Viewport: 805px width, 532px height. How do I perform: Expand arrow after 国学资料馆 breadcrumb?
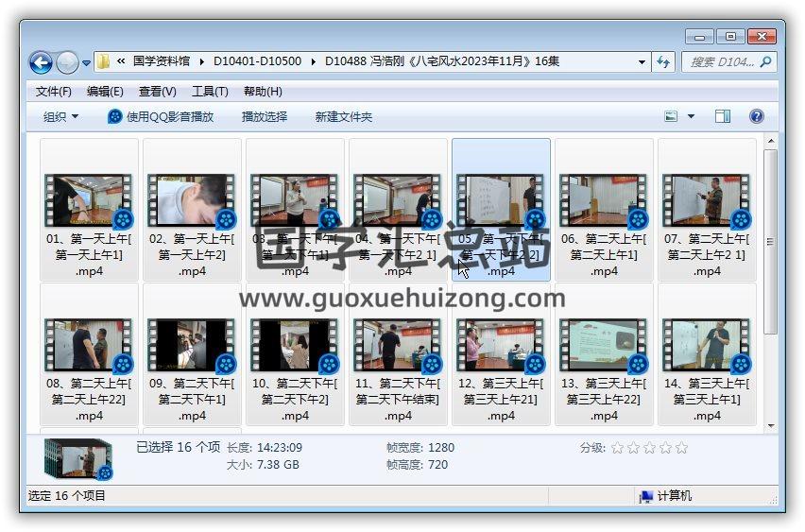point(202,62)
